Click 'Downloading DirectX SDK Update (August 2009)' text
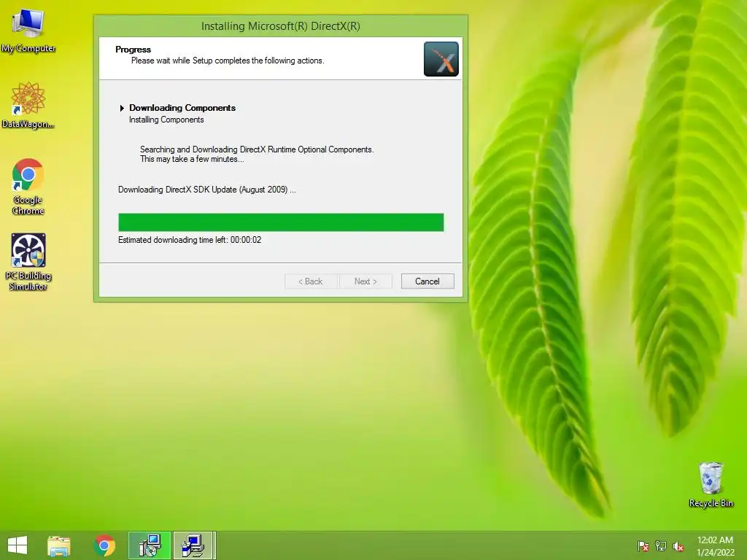 point(206,190)
